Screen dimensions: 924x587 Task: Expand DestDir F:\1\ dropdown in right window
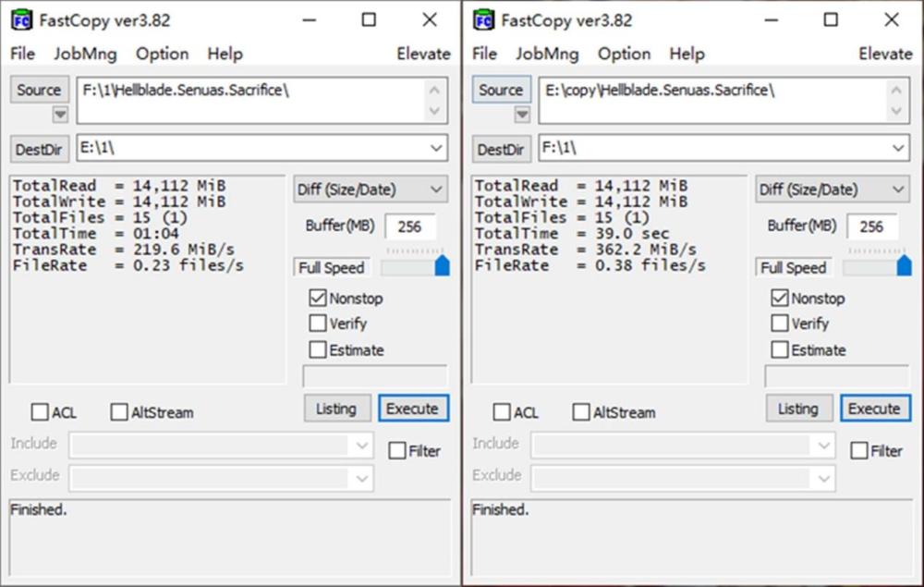(x=898, y=147)
